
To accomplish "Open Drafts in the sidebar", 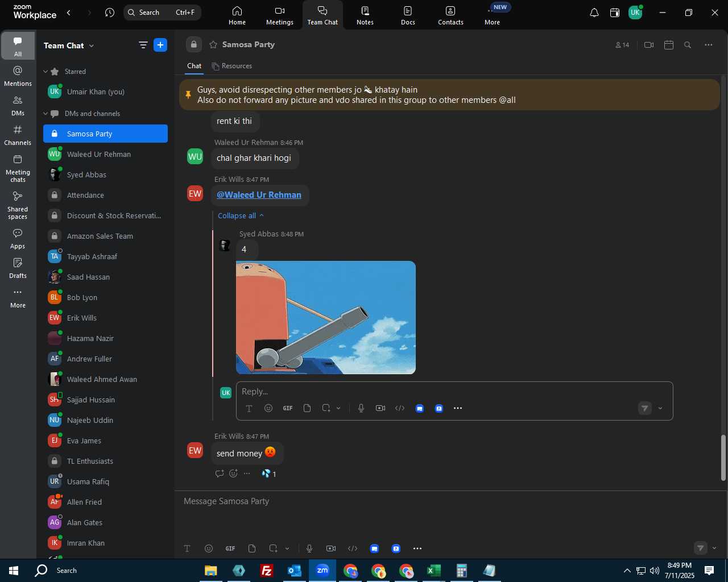I will (x=18, y=268).
